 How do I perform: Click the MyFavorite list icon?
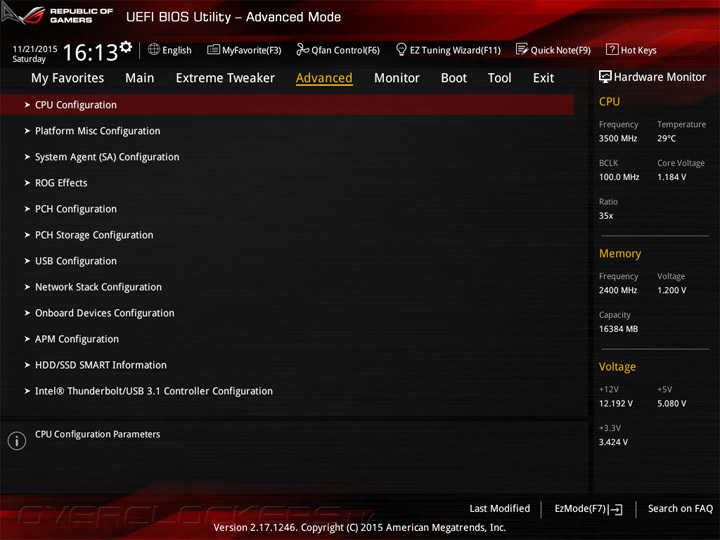pos(214,50)
